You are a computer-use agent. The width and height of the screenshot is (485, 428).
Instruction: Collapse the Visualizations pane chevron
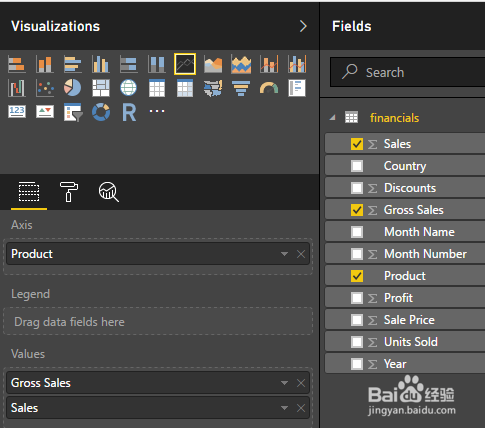tap(303, 26)
